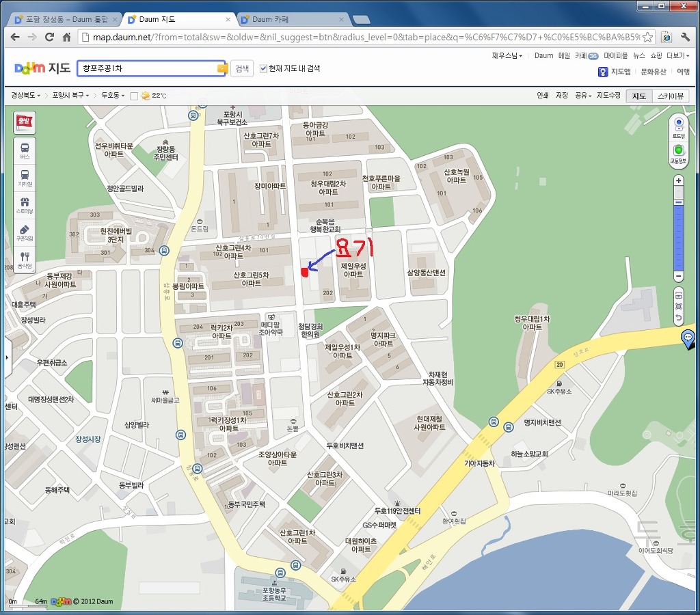Open 두호동 neighborhood dropdown
The height and width of the screenshot is (615, 700).
pos(113,96)
